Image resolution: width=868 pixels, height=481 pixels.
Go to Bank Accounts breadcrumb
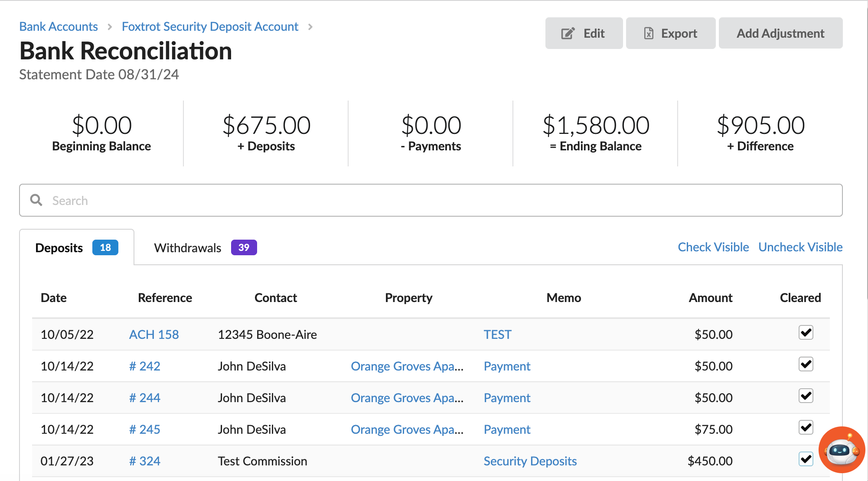point(59,26)
